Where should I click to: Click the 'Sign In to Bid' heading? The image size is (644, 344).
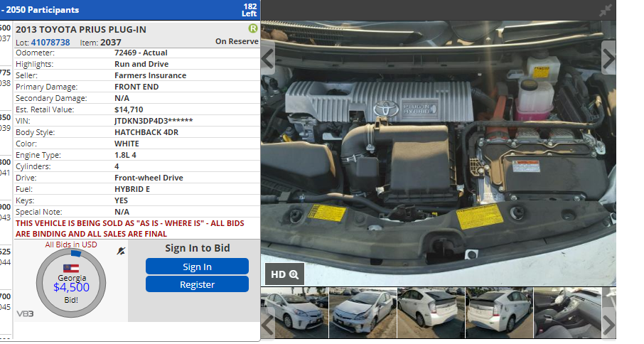point(198,248)
